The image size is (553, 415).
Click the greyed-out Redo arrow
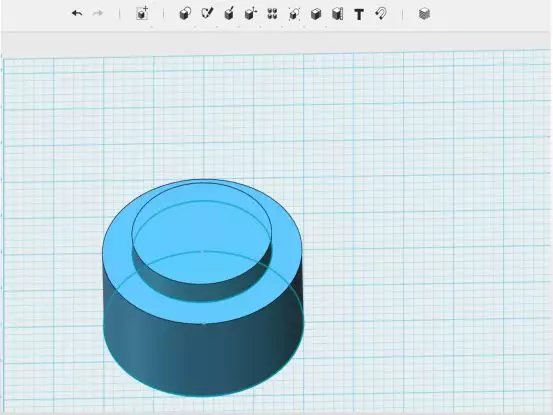[x=98, y=14]
